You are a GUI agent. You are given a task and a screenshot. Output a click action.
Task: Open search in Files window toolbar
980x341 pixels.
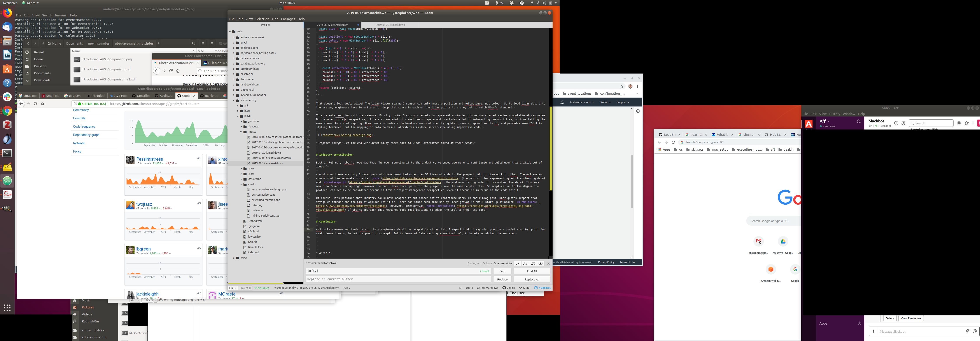tap(193, 43)
